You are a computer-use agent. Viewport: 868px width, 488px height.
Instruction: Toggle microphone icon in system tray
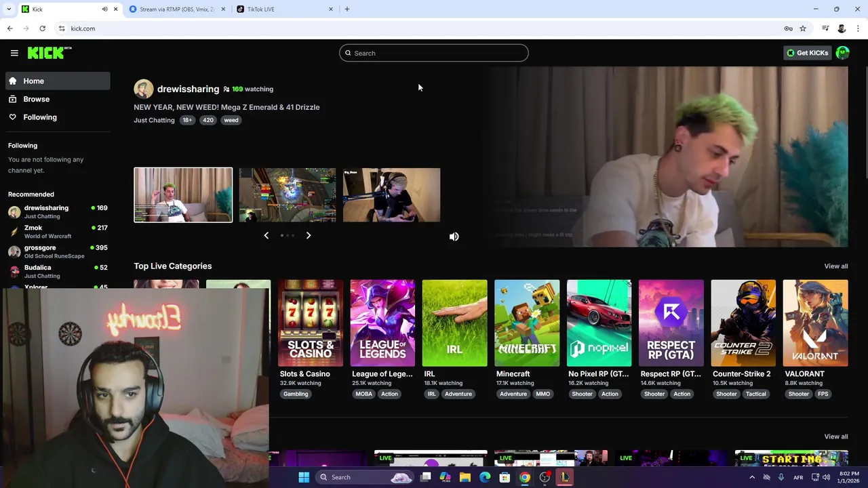781,477
